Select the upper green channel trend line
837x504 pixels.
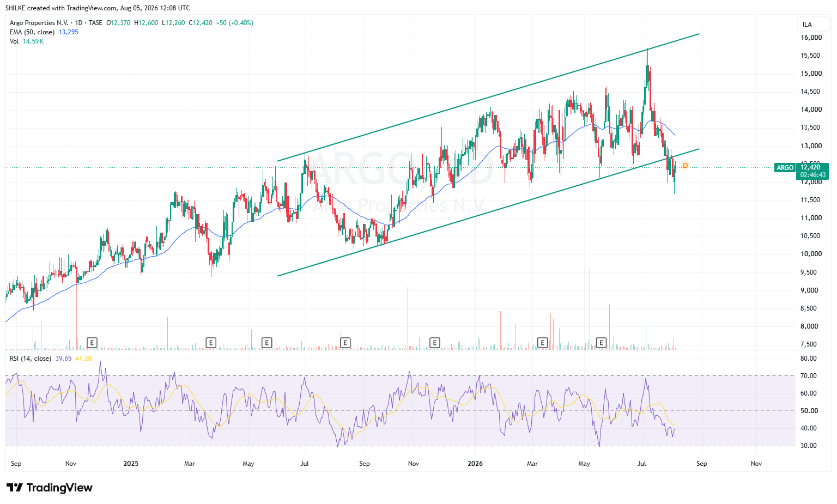488,98
